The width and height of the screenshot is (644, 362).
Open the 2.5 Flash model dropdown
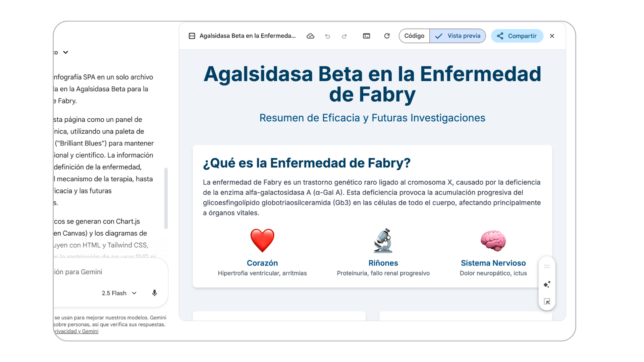click(x=119, y=293)
